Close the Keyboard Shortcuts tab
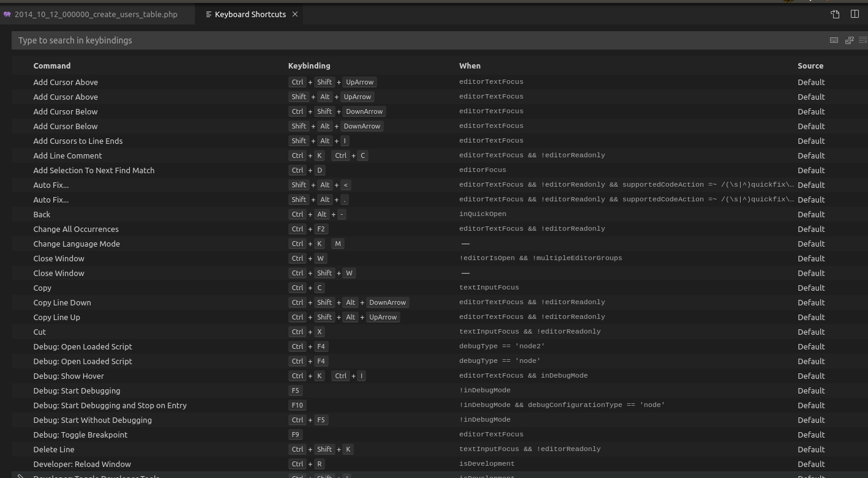Screen dimensions: 868x478 (x=294, y=14)
